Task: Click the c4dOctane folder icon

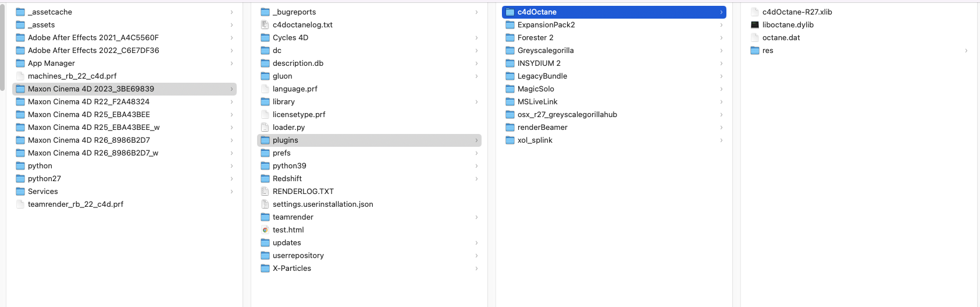Action: (x=510, y=12)
